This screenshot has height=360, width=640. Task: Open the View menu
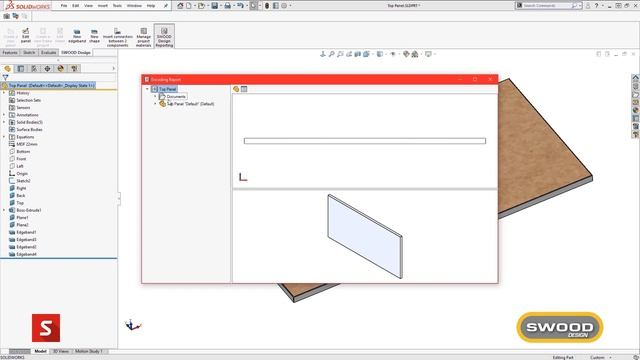click(x=88, y=6)
